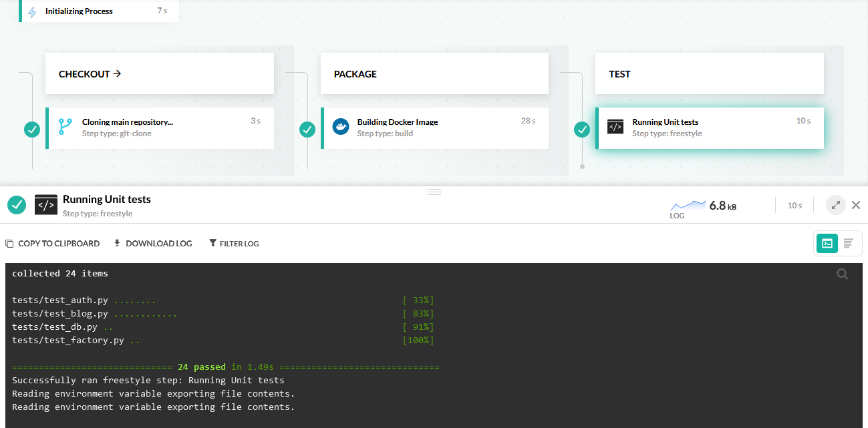This screenshot has width=868, height=428.
Task: Copy the log to clipboard
Action: coord(53,244)
